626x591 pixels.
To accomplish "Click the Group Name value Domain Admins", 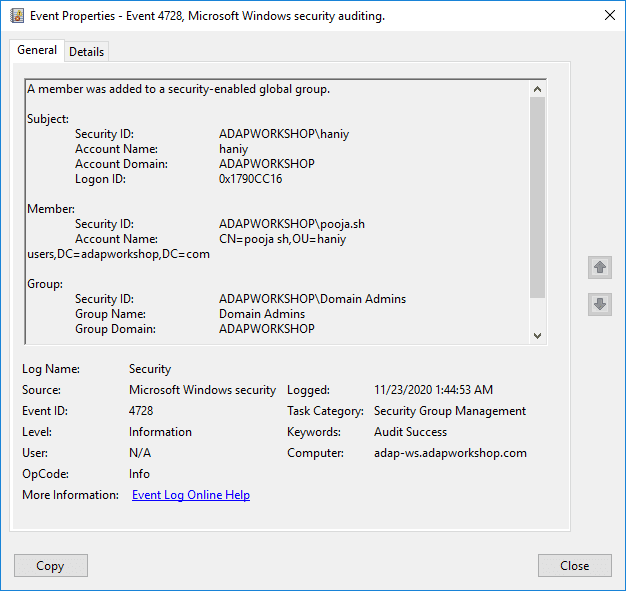I will point(262,314).
